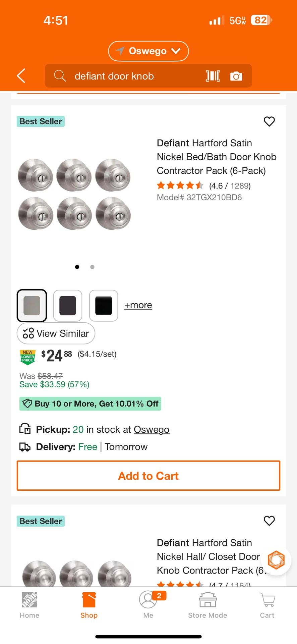This screenshot has height=644, width=297.
Task: Select the matte black color swatch
Action: coord(104,306)
